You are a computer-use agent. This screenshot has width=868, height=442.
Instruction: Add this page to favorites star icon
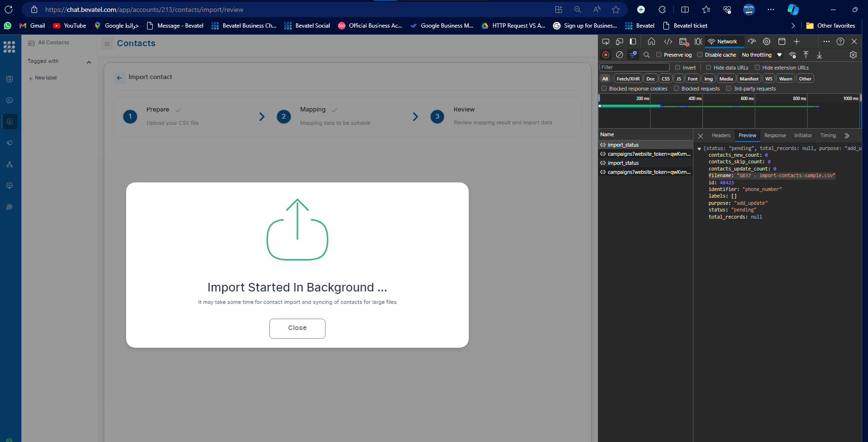point(616,10)
